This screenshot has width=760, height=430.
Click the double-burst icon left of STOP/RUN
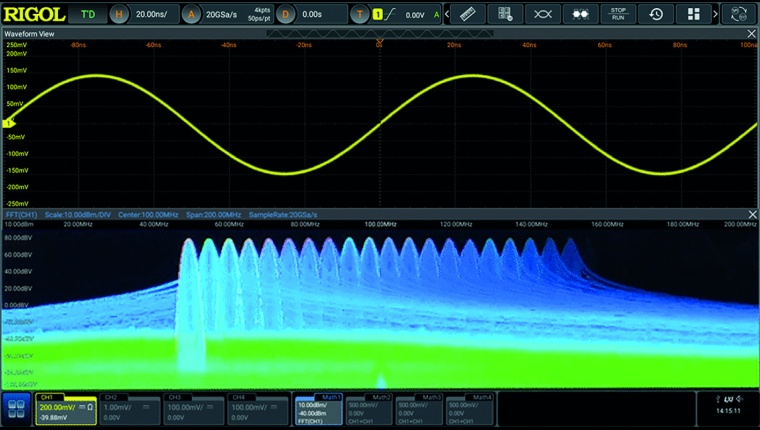580,14
